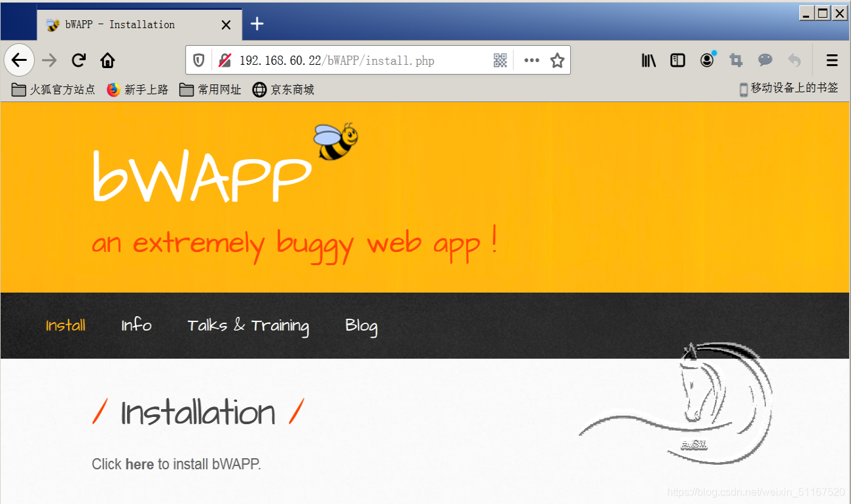851x504 pixels.
Task: Open the 常用网址 bookmark folder
Action: click(x=211, y=90)
